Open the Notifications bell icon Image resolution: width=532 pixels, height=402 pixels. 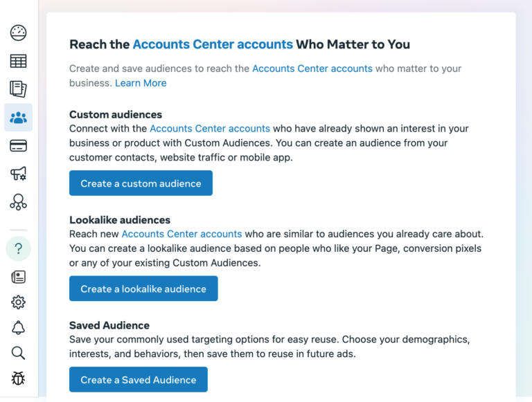(x=18, y=328)
